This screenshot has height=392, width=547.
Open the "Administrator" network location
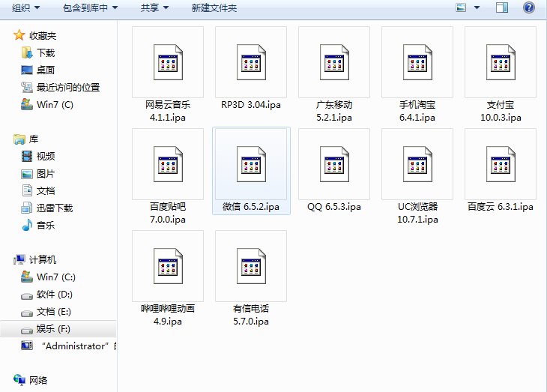(x=79, y=346)
